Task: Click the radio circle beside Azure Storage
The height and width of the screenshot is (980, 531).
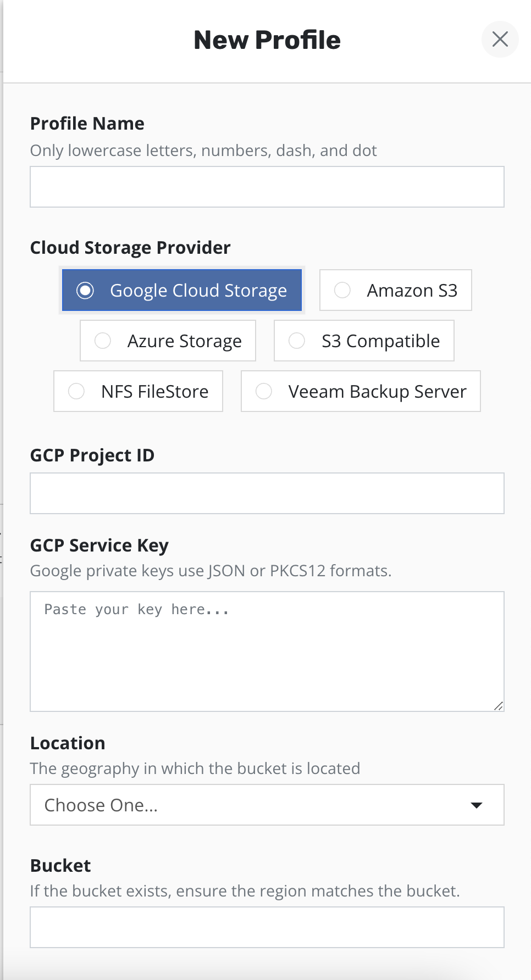Action: [103, 341]
